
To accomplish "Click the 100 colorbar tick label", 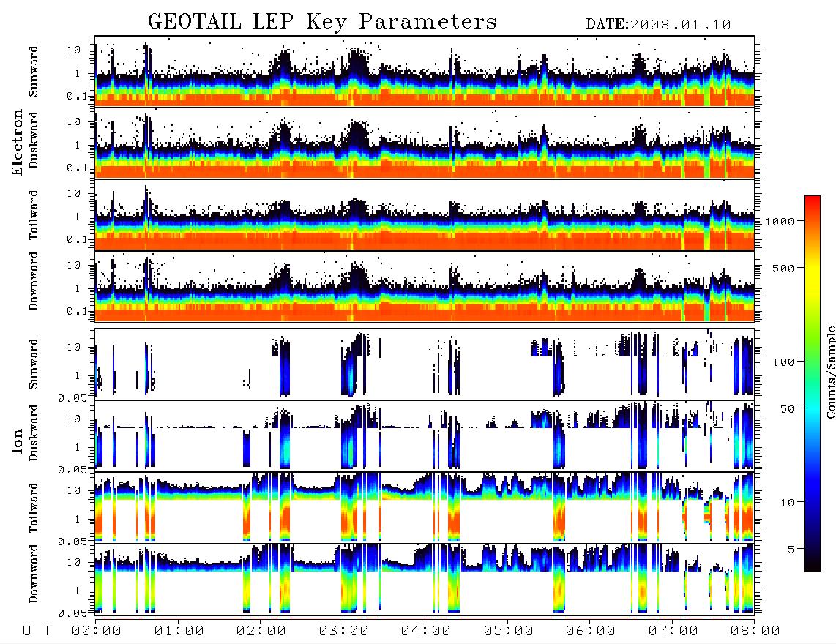I will 783,362.
